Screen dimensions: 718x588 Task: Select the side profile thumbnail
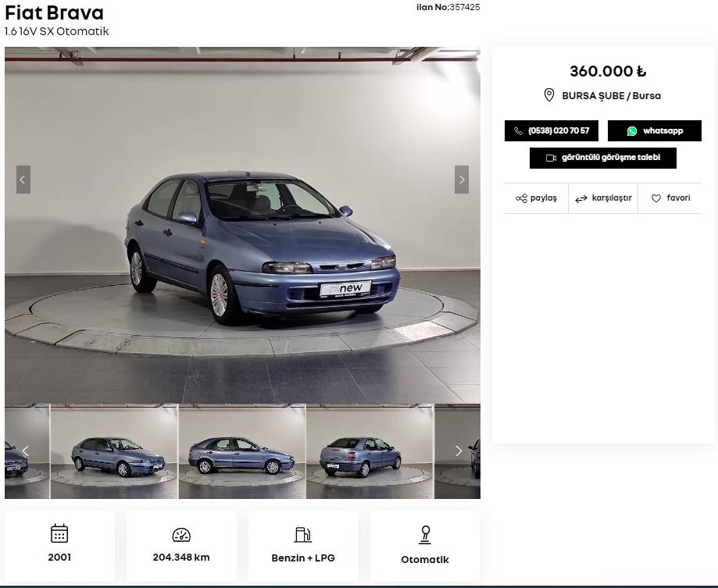(x=242, y=451)
